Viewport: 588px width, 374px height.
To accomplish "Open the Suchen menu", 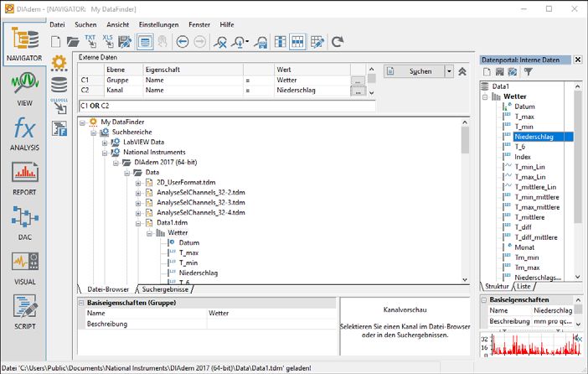I will (85, 25).
